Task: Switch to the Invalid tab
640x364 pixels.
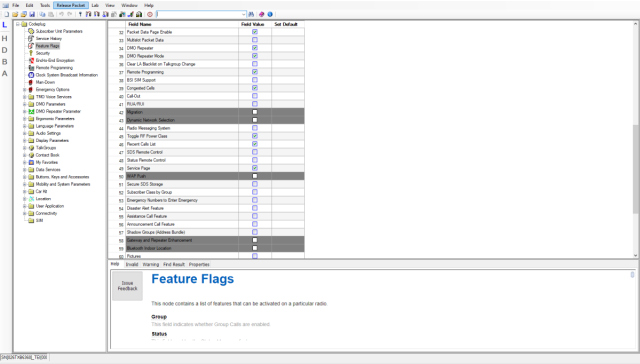Action: click(132, 264)
